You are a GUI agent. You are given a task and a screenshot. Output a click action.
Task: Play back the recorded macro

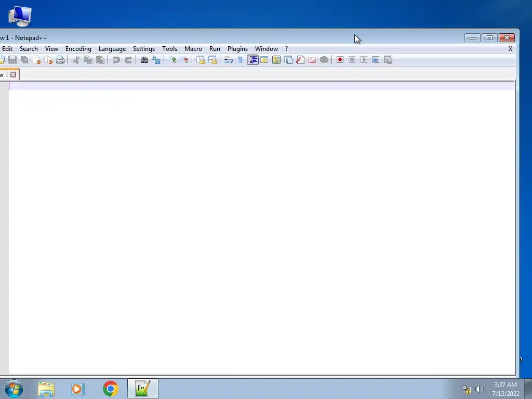[364, 60]
